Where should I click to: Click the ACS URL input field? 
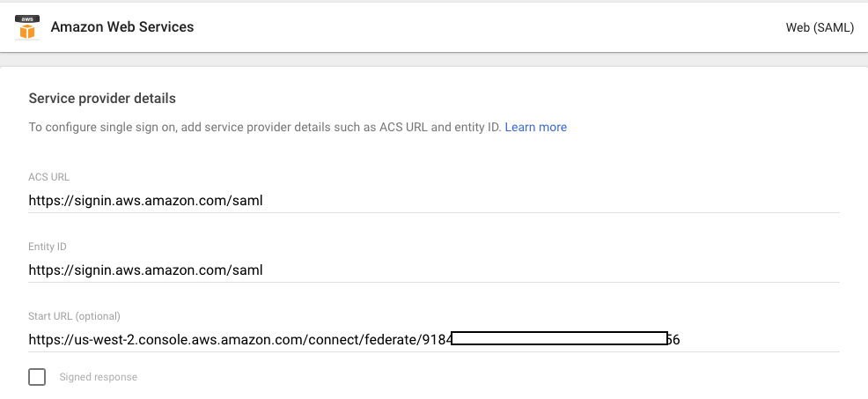pyautogui.click(x=433, y=200)
